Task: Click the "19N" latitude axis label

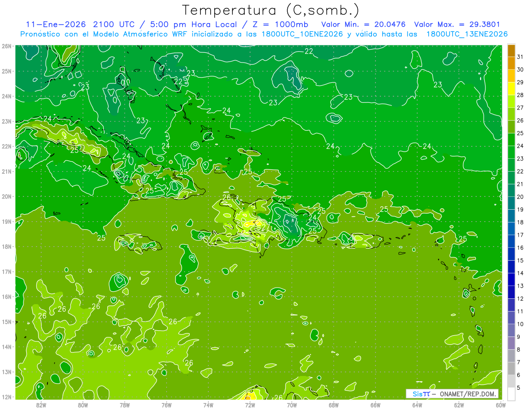Action: 6,221
